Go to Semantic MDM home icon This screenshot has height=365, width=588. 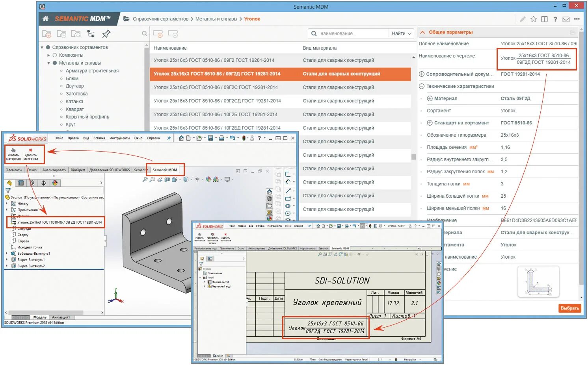point(45,19)
